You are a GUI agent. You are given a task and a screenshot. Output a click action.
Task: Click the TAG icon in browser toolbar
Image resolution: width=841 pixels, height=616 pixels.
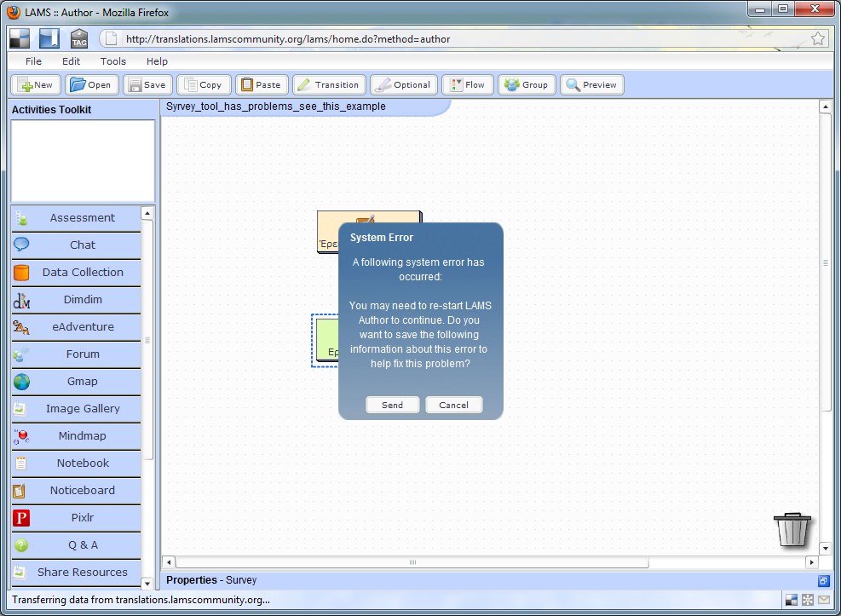[x=79, y=38]
